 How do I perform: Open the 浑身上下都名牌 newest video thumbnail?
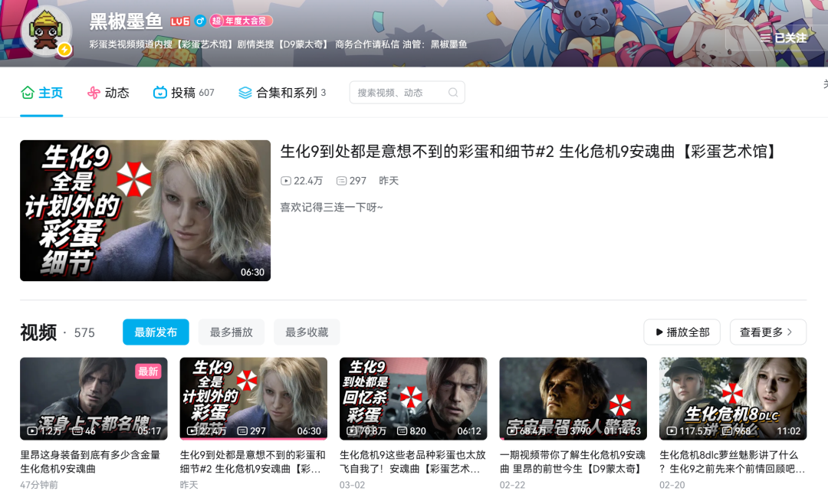click(94, 398)
